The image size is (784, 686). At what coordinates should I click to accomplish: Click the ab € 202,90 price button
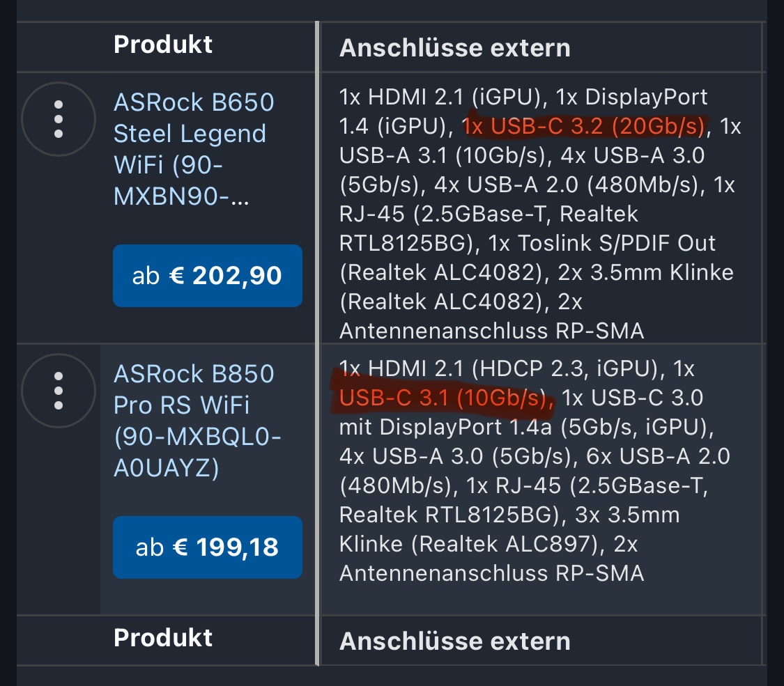208,276
